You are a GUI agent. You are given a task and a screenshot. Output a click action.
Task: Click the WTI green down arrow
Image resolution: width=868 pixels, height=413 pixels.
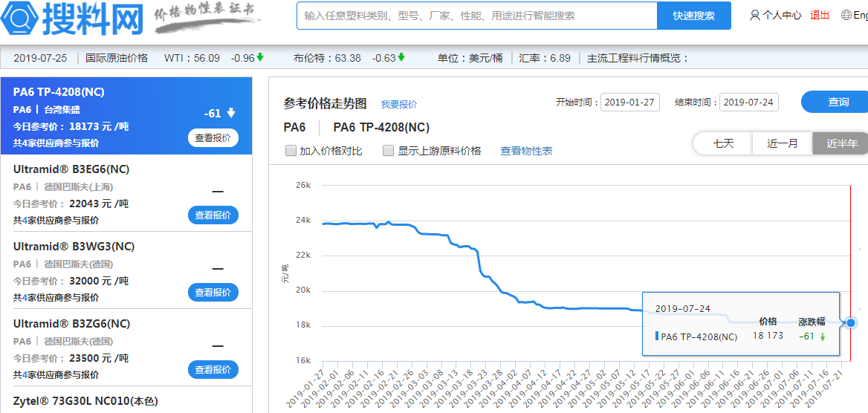[260, 57]
